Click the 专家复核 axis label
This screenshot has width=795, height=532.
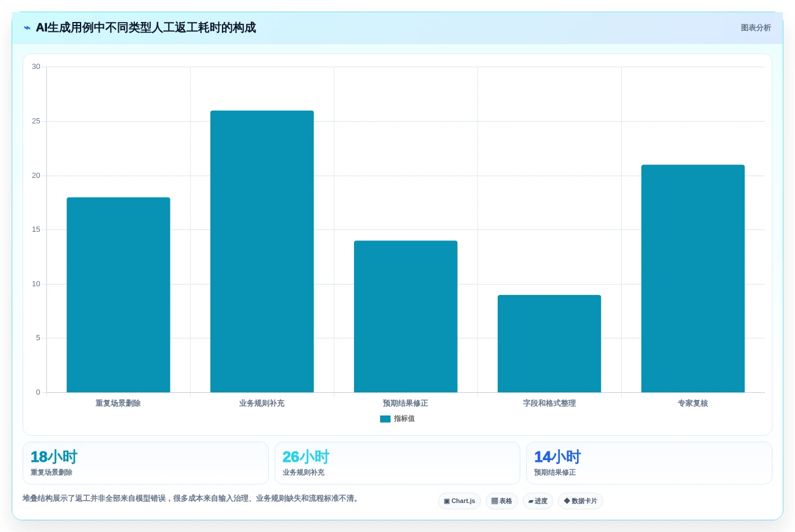click(x=693, y=403)
